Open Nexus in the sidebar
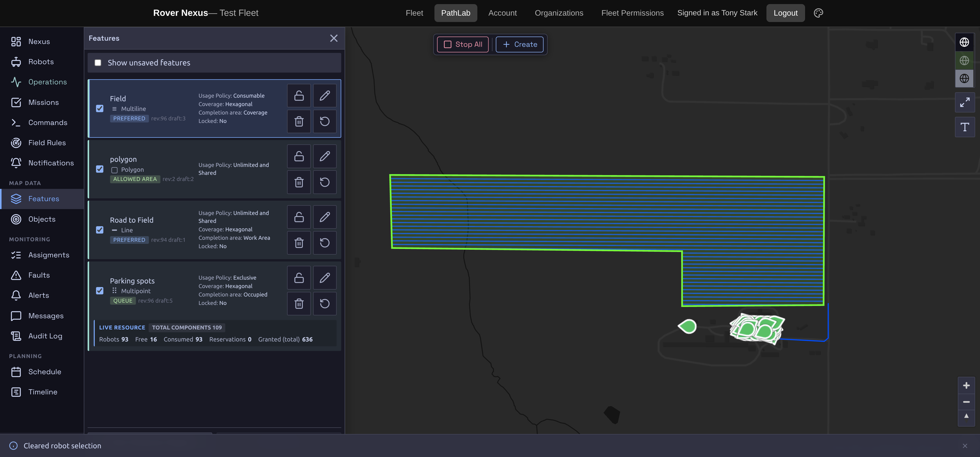Screen dimensions: 980x457 (42, 41)
